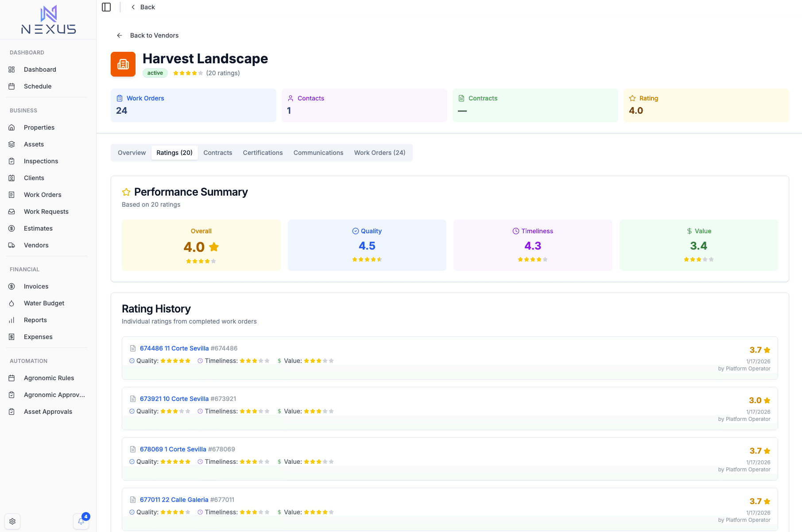Screen dimensions: 802x532
Task: Open Agronomic Rules in sidebar
Action: pyautogui.click(x=49, y=378)
